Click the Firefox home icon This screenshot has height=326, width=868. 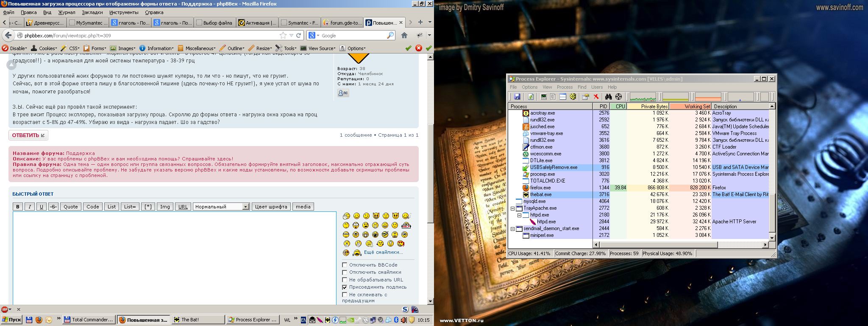[x=404, y=35]
